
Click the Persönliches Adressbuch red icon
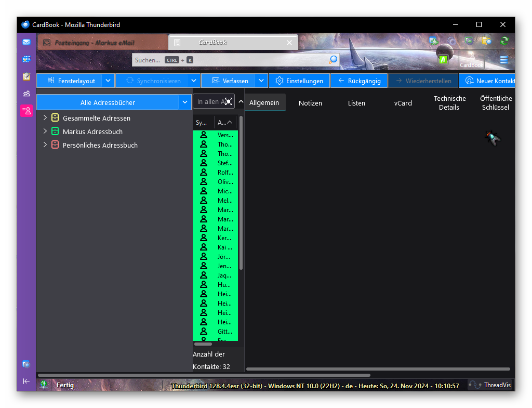click(x=55, y=145)
